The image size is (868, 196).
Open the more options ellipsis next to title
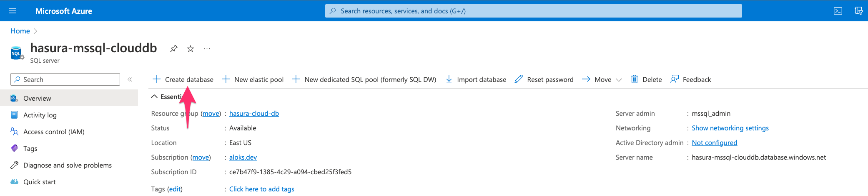coord(207,48)
